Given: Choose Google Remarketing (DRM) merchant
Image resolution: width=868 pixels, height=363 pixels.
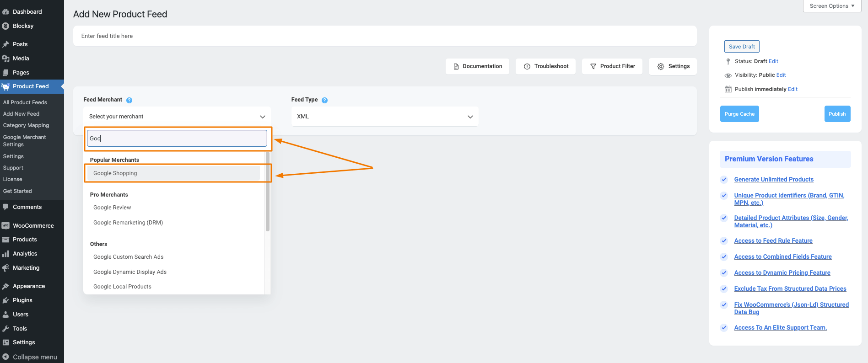Looking at the screenshot, I should click(128, 223).
